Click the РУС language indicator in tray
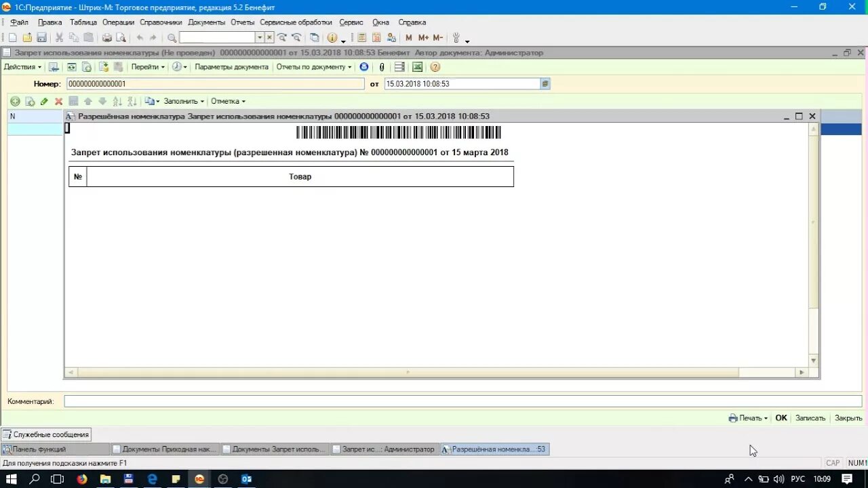Viewport: 868px width, 488px height. [797, 479]
